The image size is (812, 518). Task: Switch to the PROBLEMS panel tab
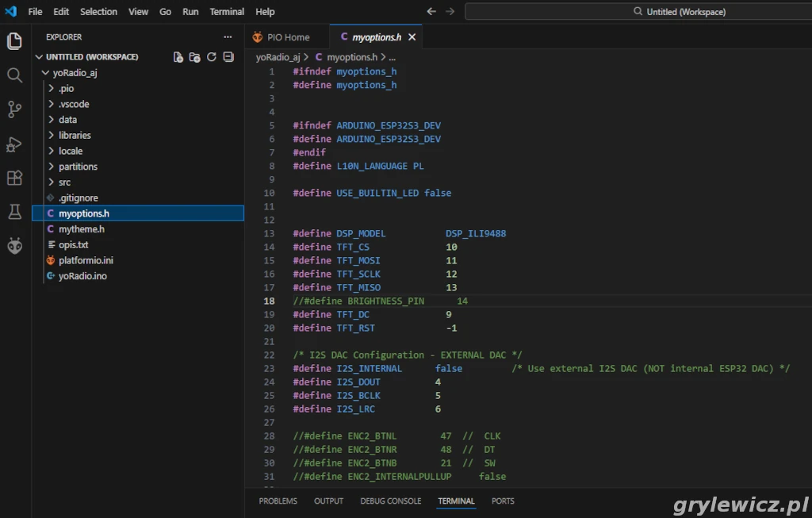pyautogui.click(x=278, y=501)
